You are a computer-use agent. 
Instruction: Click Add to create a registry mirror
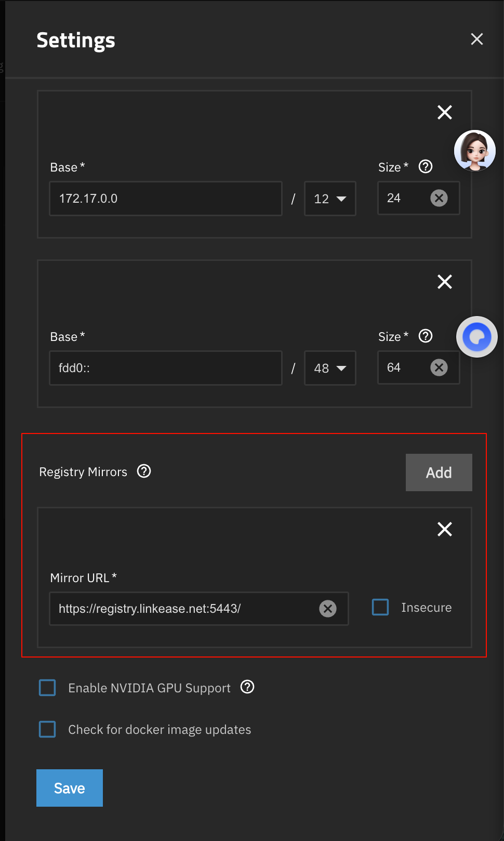click(x=439, y=472)
